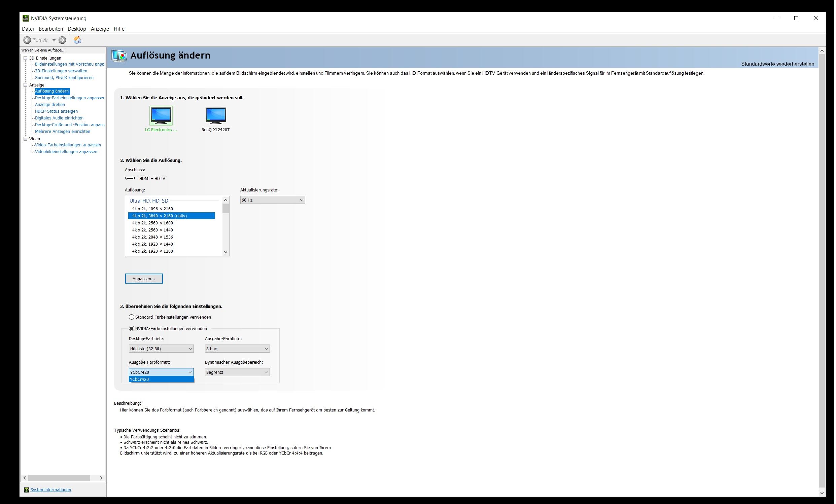Open the Hilfe menu
Image resolution: width=836 pixels, height=504 pixels.
[119, 29]
